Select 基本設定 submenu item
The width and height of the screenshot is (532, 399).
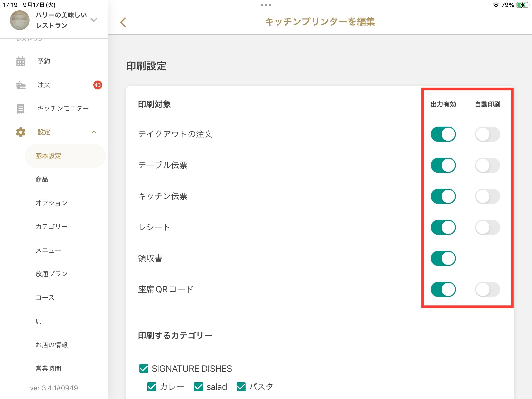pyautogui.click(x=65, y=156)
